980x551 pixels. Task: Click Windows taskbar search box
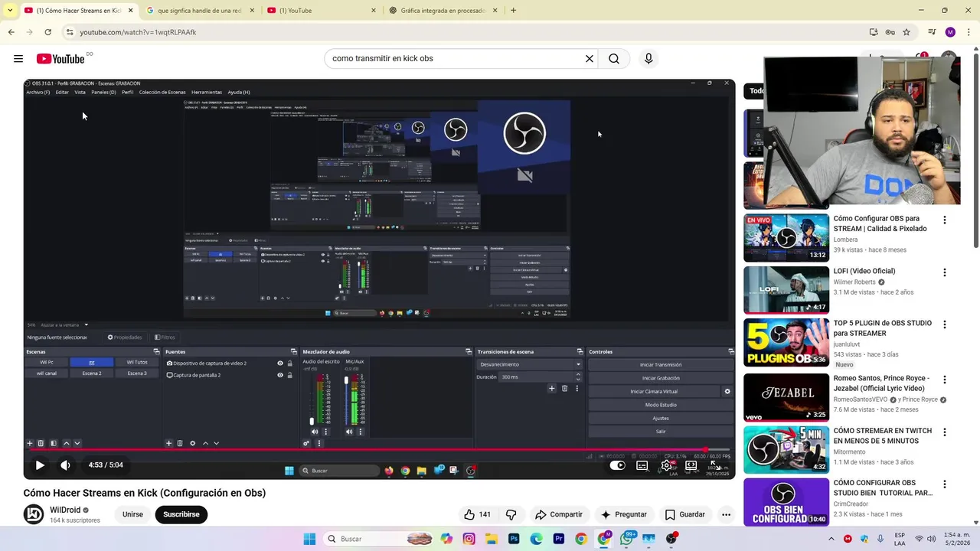tap(379, 539)
